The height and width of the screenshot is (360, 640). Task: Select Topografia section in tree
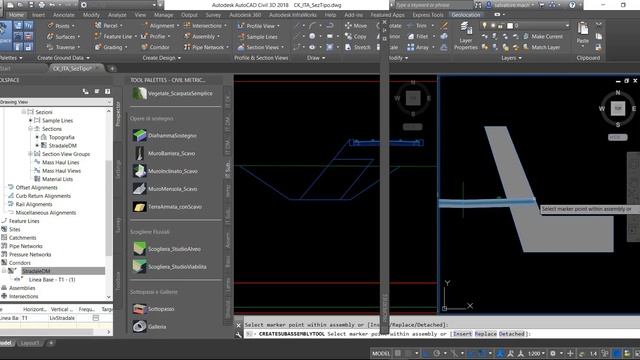pyautogui.click(x=61, y=138)
